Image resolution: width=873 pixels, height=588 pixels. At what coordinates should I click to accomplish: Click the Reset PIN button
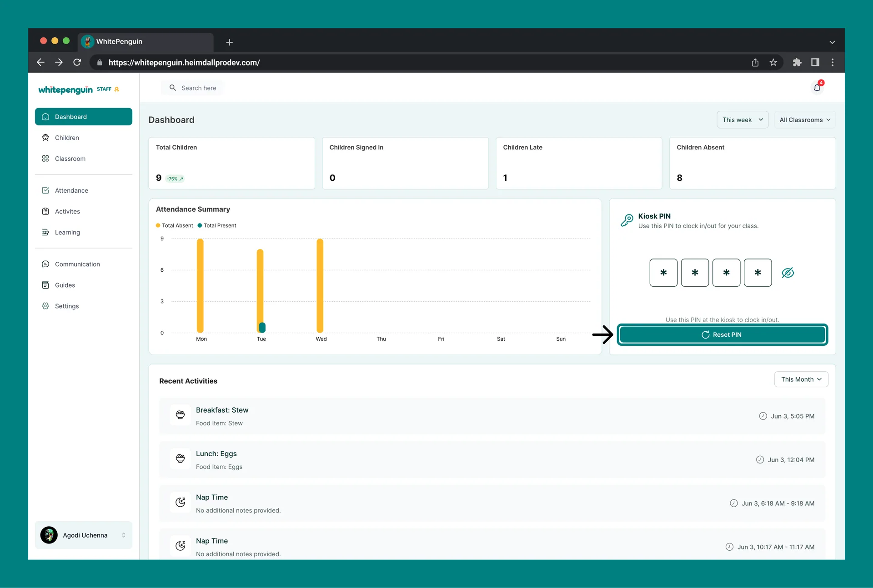click(x=722, y=334)
